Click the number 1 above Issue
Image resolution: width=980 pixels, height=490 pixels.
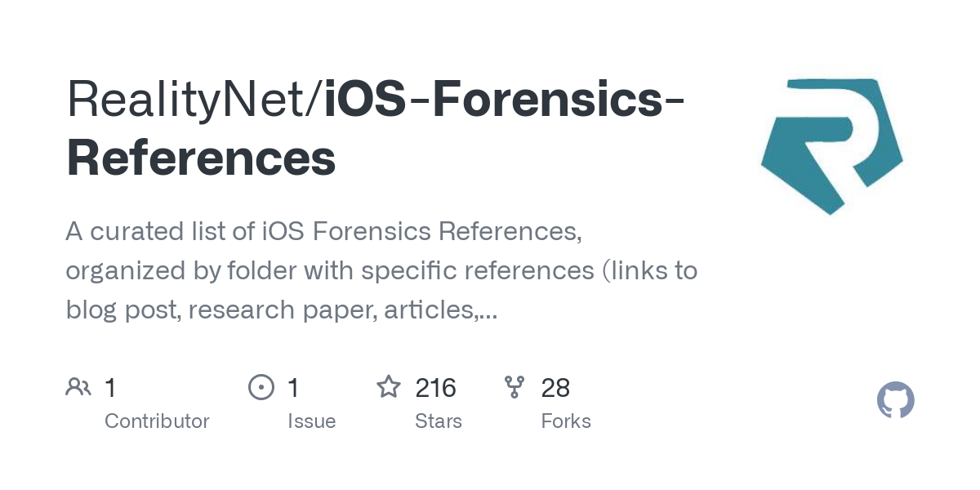(x=293, y=388)
